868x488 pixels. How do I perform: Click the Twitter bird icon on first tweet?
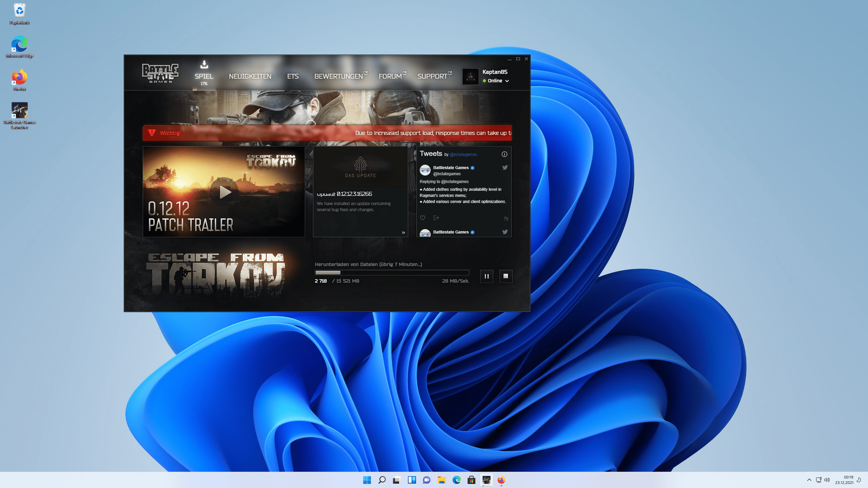505,167
